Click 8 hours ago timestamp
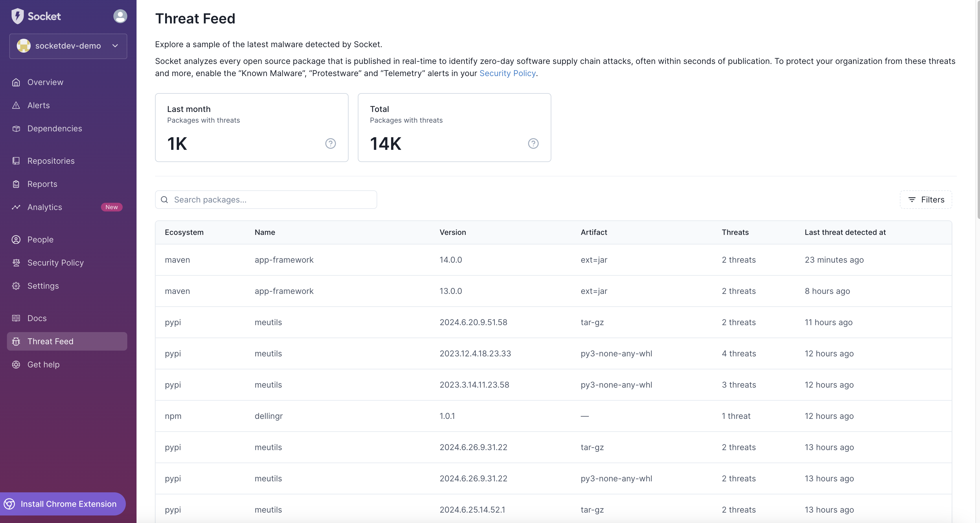 827,291
